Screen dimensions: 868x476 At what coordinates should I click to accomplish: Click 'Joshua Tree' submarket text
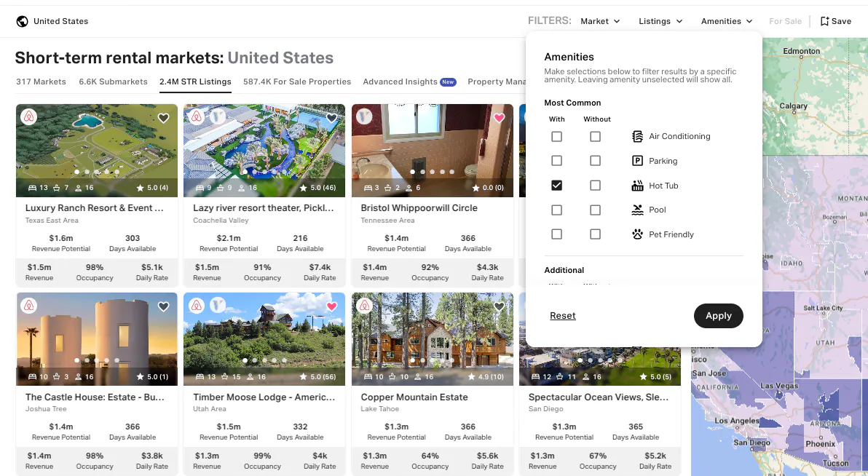tap(46, 409)
